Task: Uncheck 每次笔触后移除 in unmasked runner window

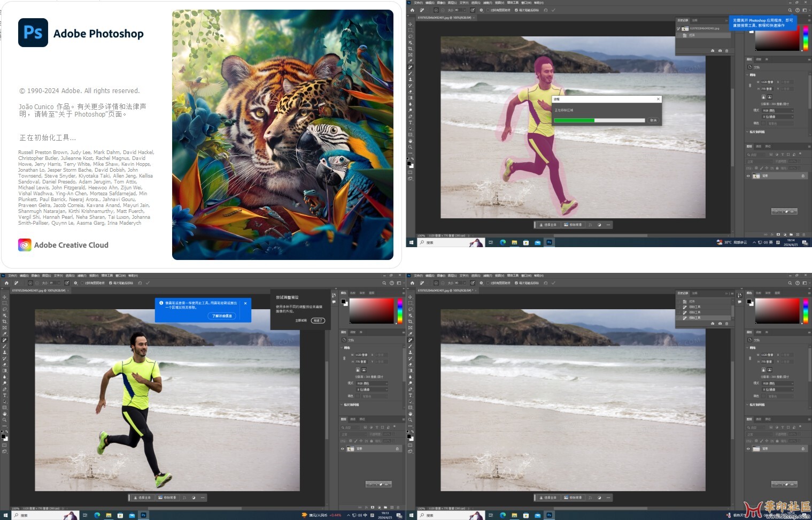Action: (x=110, y=283)
